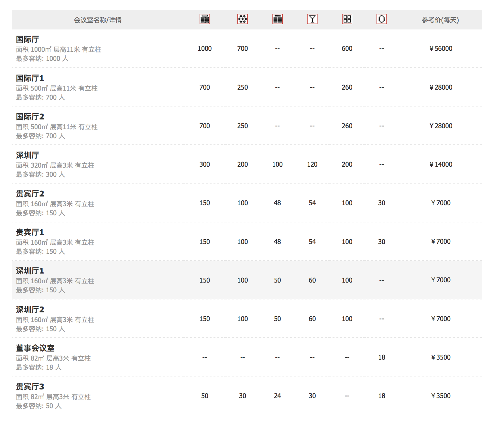Click 面积 82㎡ detail under 董事会议室

pyautogui.click(x=53, y=358)
